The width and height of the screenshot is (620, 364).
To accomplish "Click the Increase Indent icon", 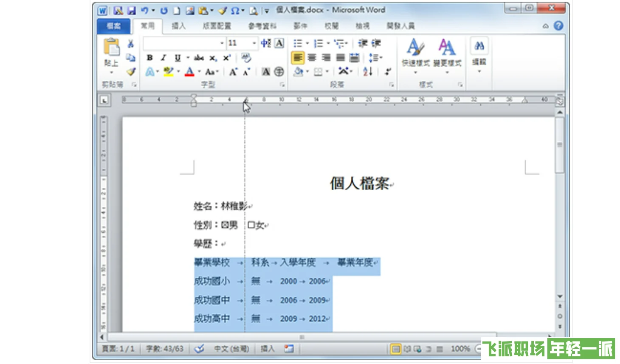I will point(376,43).
